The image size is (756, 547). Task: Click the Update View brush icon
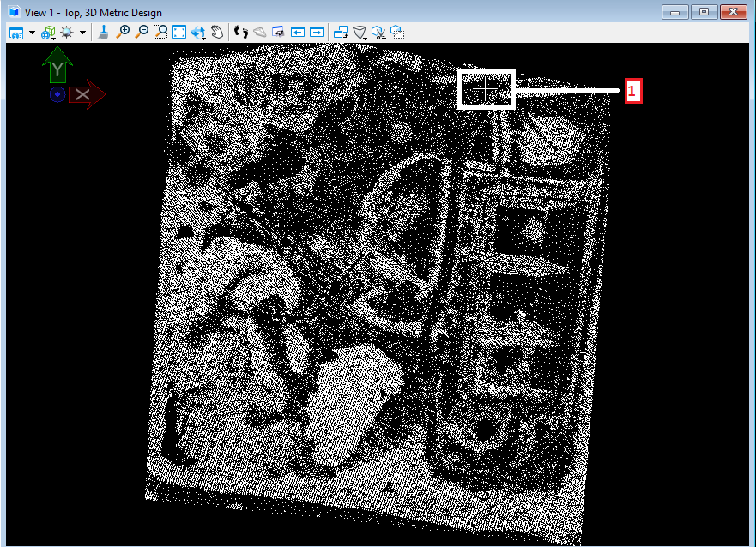[x=103, y=33]
